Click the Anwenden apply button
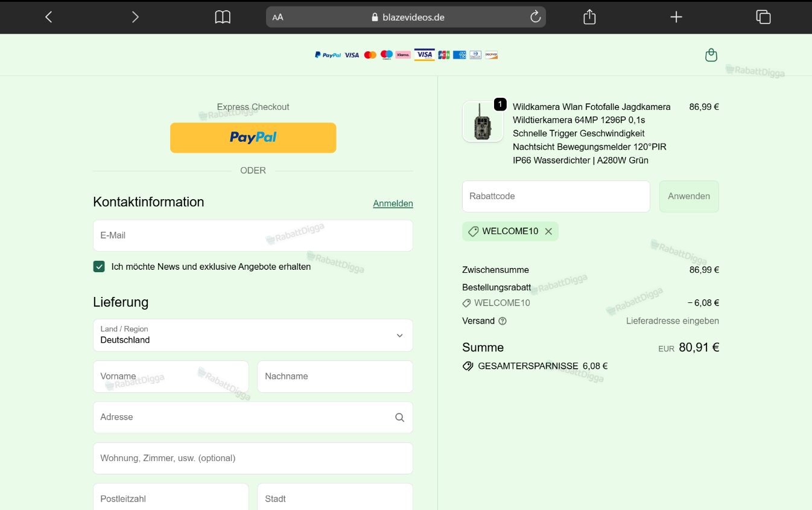The height and width of the screenshot is (510, 812). [689, 196]
